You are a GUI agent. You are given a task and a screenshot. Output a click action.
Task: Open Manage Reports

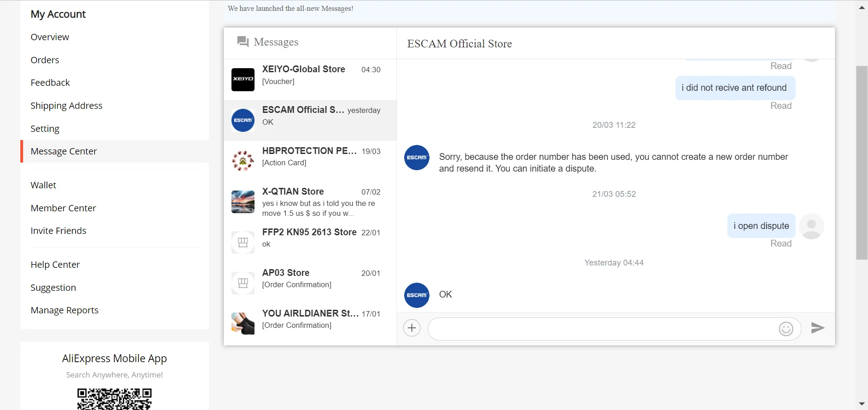[x=65, y=310]
